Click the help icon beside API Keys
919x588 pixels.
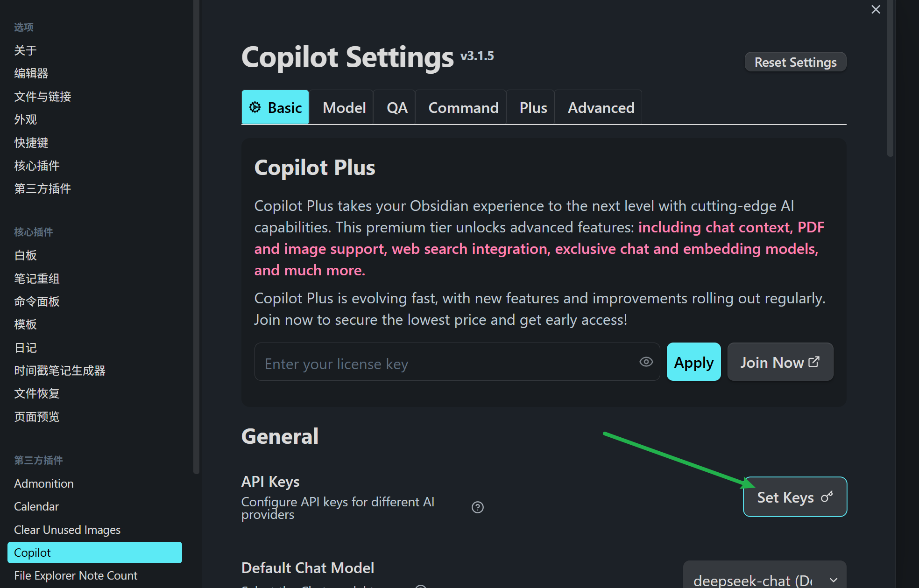point(477,507)
